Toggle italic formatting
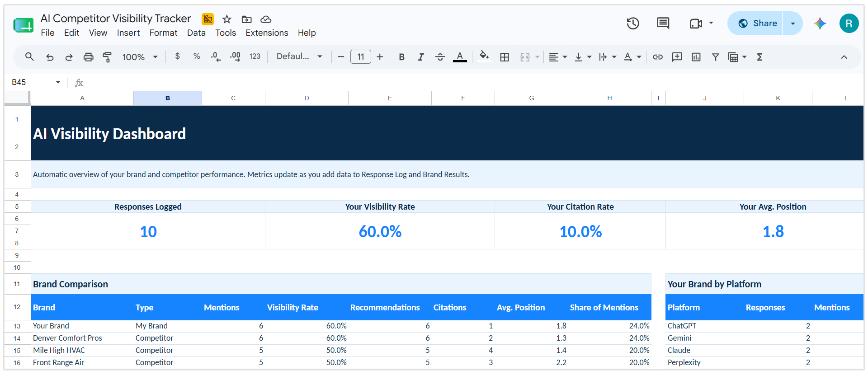This screenshot has height=375, width=868. [420, 57]
